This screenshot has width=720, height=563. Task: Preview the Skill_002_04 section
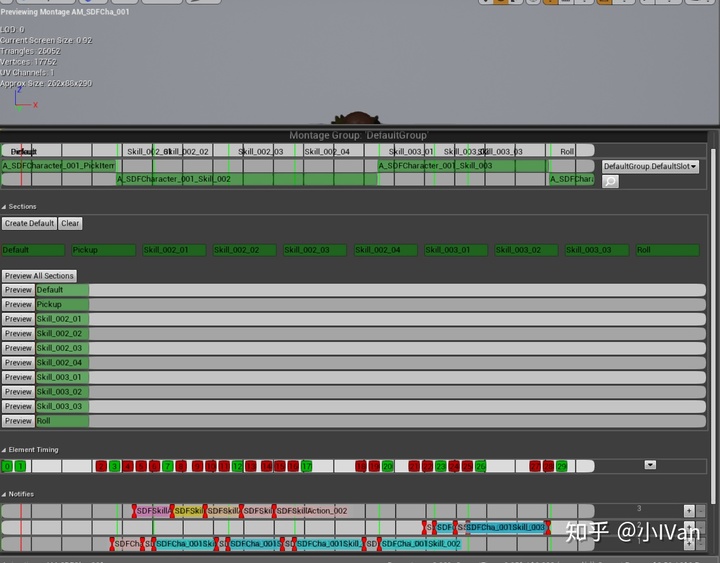[18, 363]
